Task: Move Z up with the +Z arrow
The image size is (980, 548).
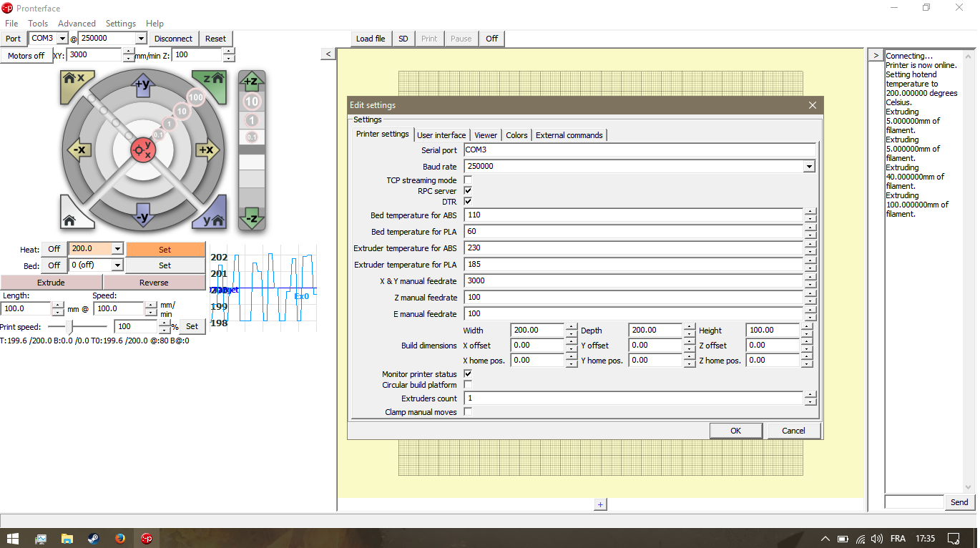Action: [x=251, y=82]
